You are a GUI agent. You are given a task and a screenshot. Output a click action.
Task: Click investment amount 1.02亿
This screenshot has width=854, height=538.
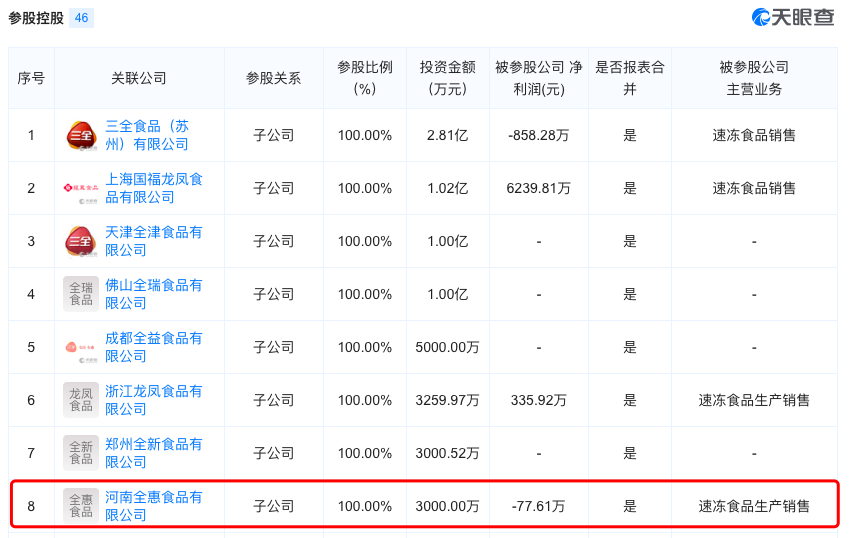tap(448, 188)
